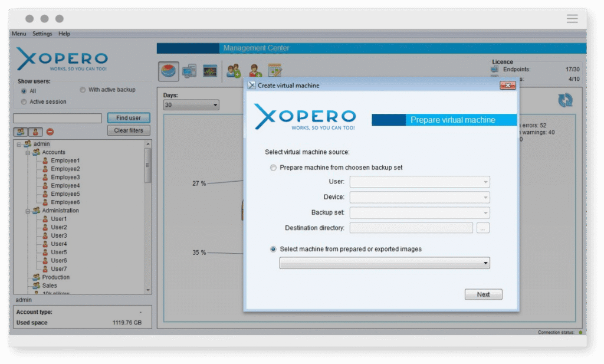Select User5 in the tree
Image resolution: width=604 pixels, height=364 pixels.
click(x=59, y=252)
